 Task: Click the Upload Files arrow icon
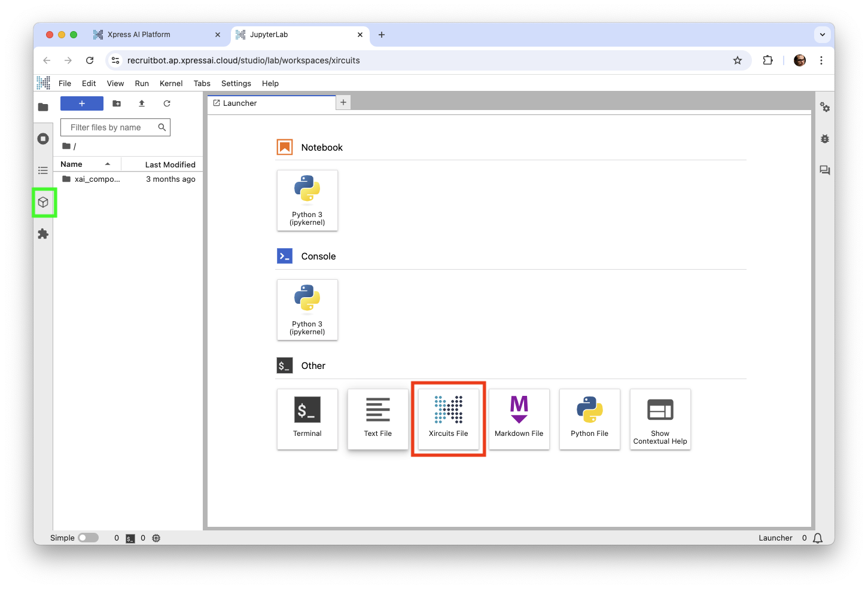[x=142, y=103]
